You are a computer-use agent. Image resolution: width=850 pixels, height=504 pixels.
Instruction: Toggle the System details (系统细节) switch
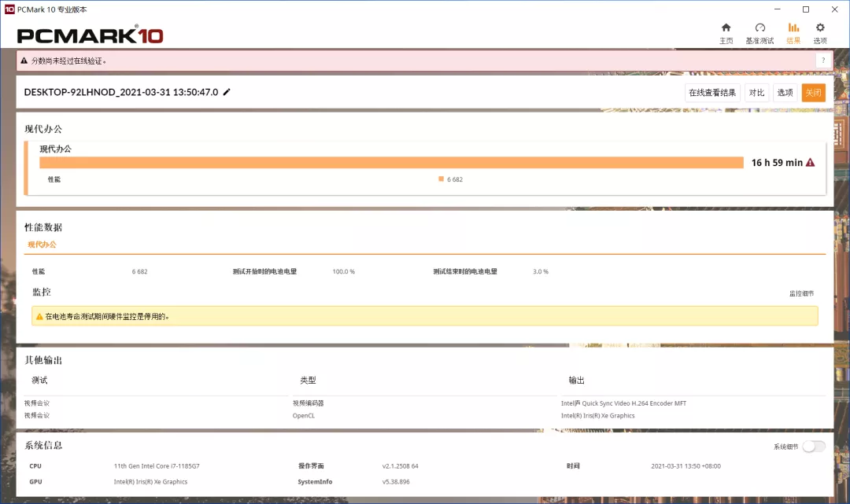814,447
